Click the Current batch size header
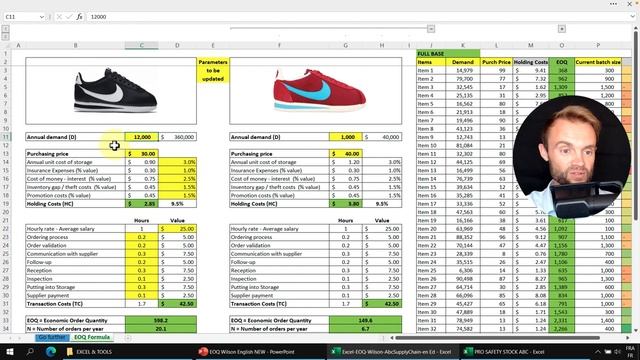 coord(598,62)
